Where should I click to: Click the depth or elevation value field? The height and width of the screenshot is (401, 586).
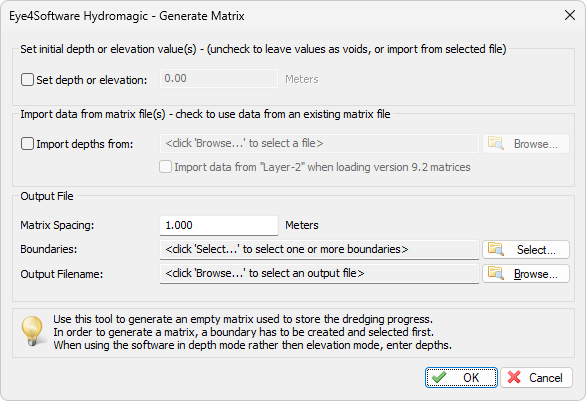tap(219, 78)
